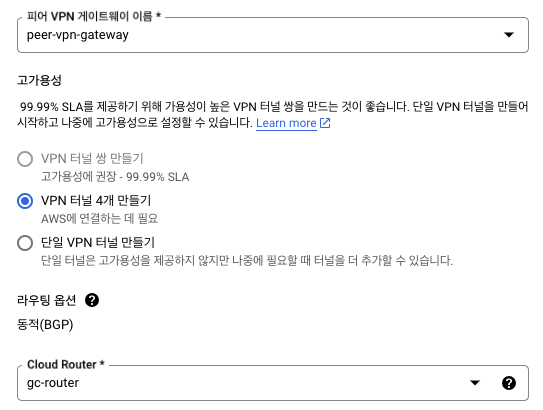Click the peer-vpn-gateway selected value
The image size is (543, 410).
click(x=78, y=35)
